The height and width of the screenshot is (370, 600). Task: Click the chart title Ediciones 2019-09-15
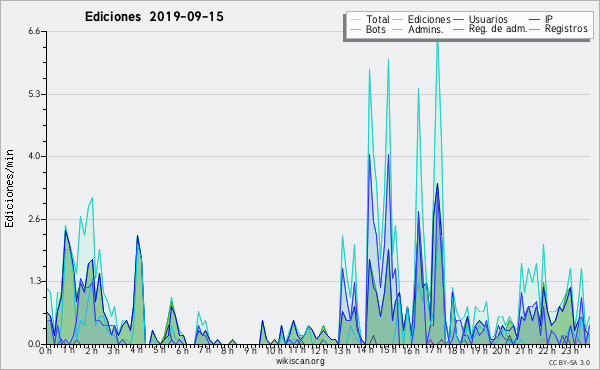(154, 17)
